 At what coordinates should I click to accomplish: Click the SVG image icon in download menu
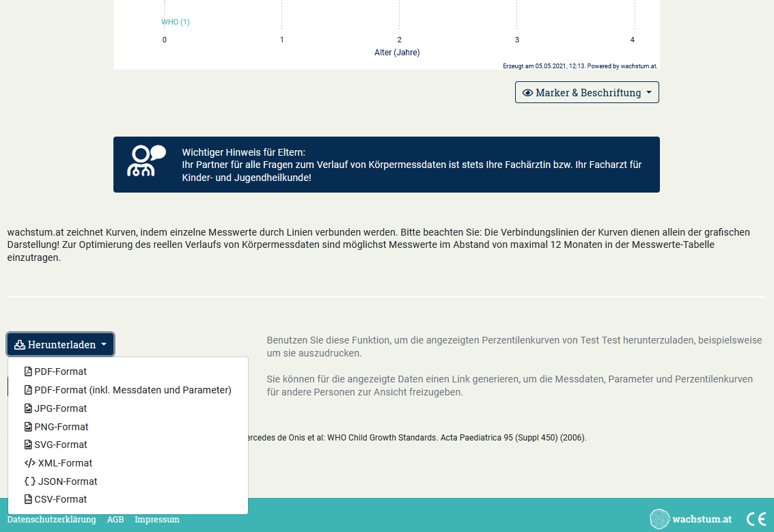coord(27,445)
